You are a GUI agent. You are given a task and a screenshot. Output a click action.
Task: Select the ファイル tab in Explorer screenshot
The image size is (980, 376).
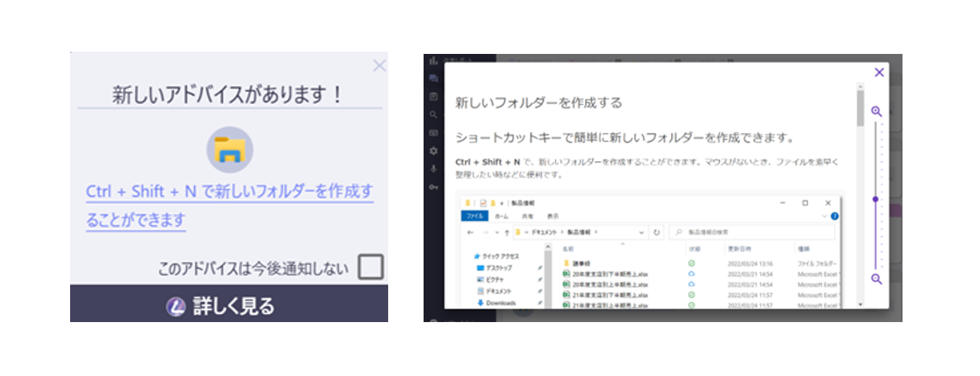pyautogui.click(x=475, y=216)
